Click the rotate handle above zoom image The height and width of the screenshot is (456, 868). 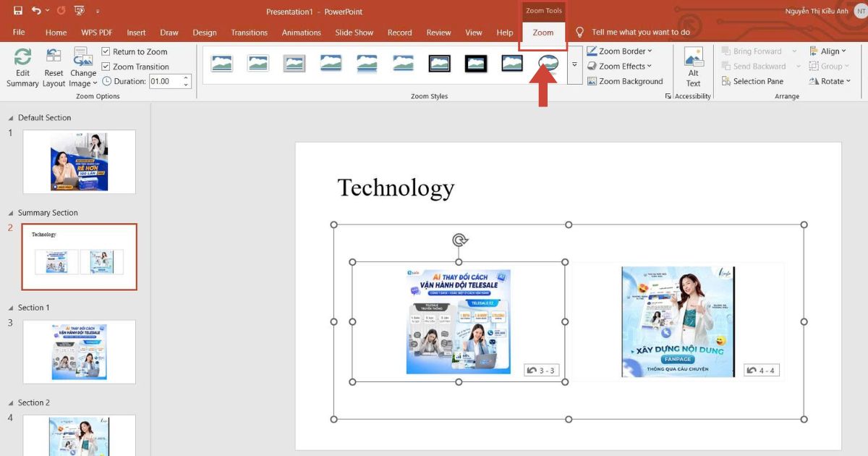459,240
